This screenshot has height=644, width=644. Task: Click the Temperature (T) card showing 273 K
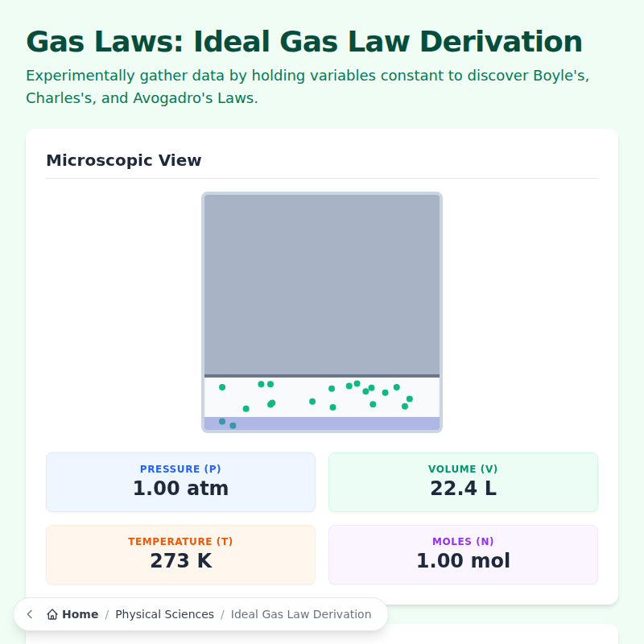coord(180,554)
